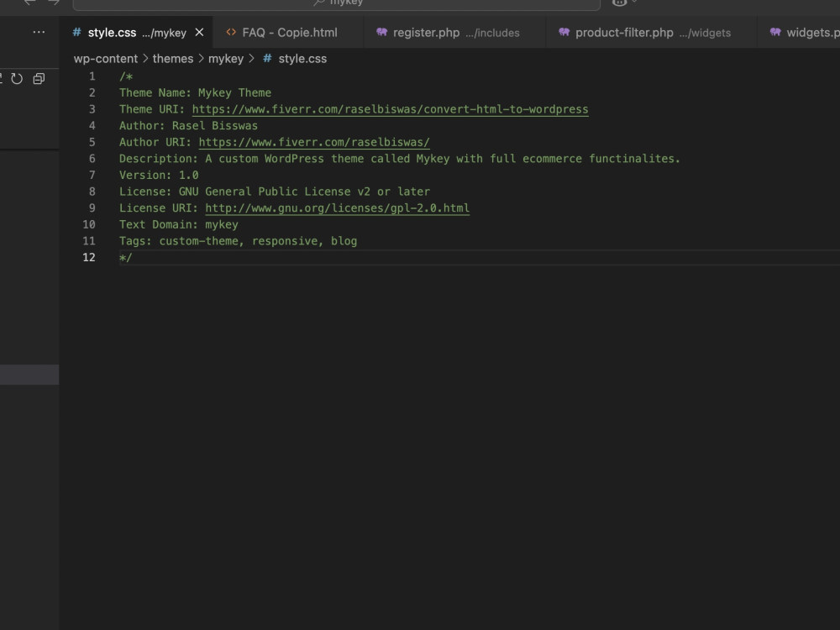Select mykey in the breadcrumb
This screenshot has height=630, width=840.
coord(225,59)
